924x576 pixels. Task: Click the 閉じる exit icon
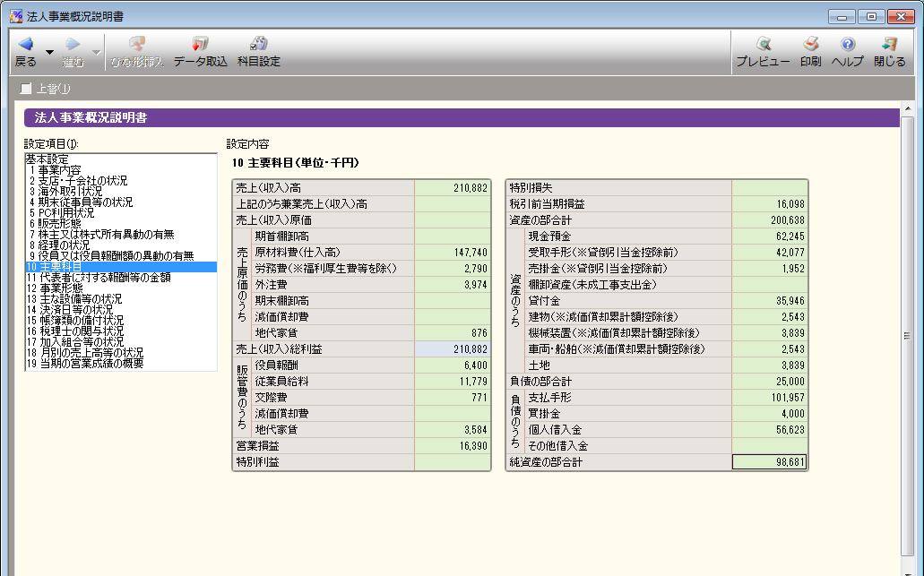click(889, 45)
